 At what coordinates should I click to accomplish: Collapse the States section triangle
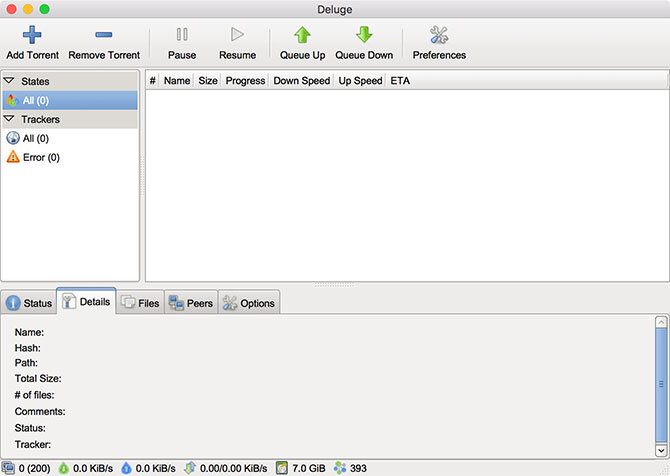(x=9, y=80)
